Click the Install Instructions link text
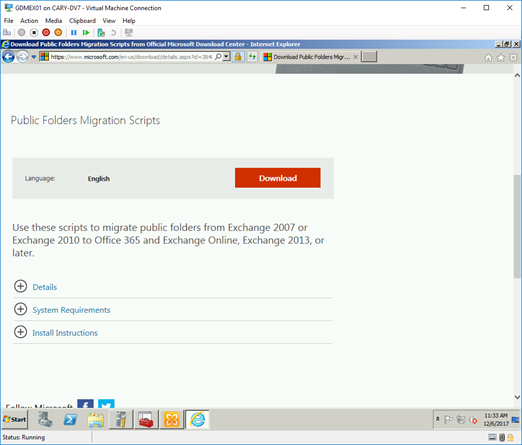Viewport: 522px width, 445px height. coord(65,333)
